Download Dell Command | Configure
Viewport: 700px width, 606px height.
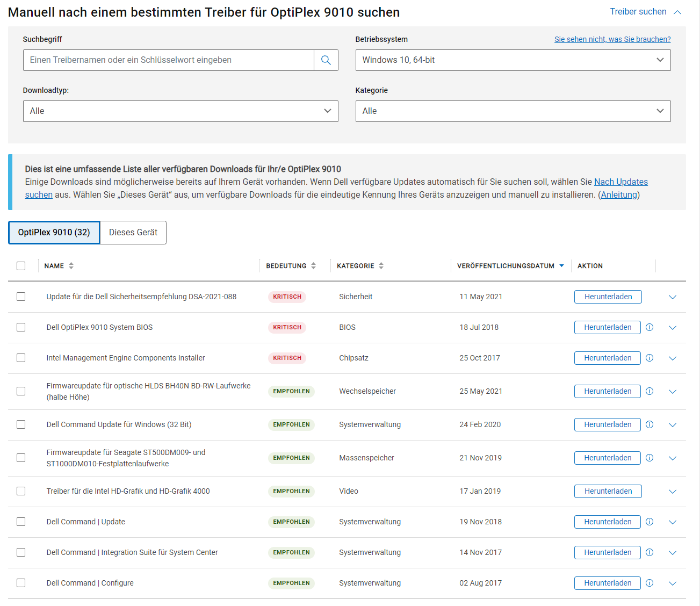608,583
